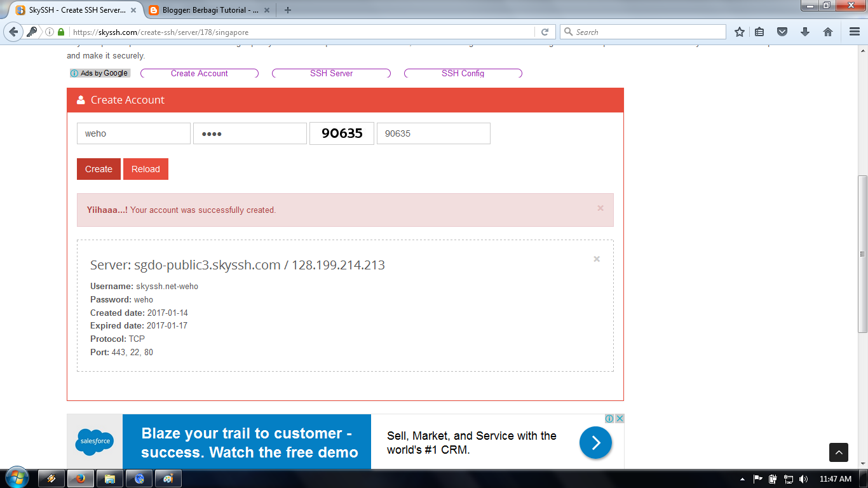Click the green padlock security icon
Screen dimensions: 868x488
(62, 31)
